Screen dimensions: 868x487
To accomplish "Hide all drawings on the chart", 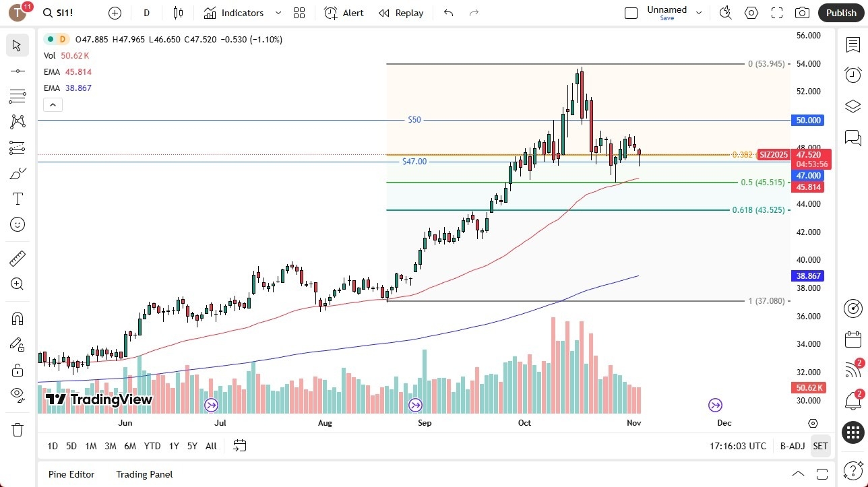I will tap(17, 394).
